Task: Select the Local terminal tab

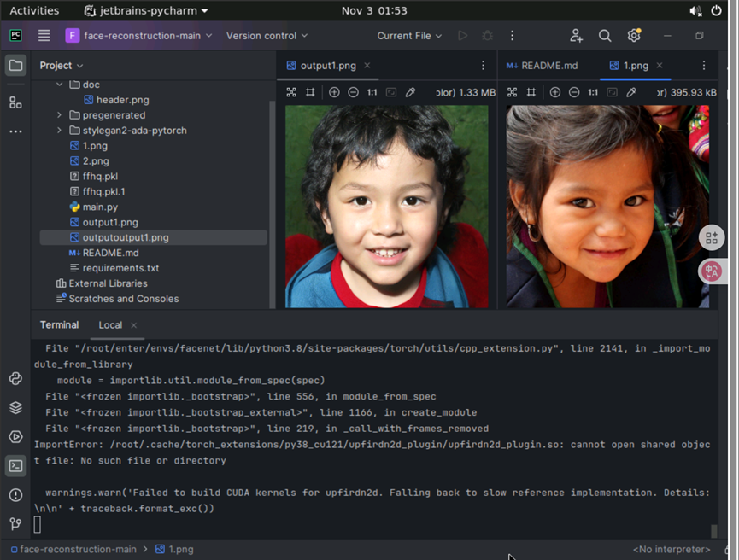Action: [x=110, y=325]
